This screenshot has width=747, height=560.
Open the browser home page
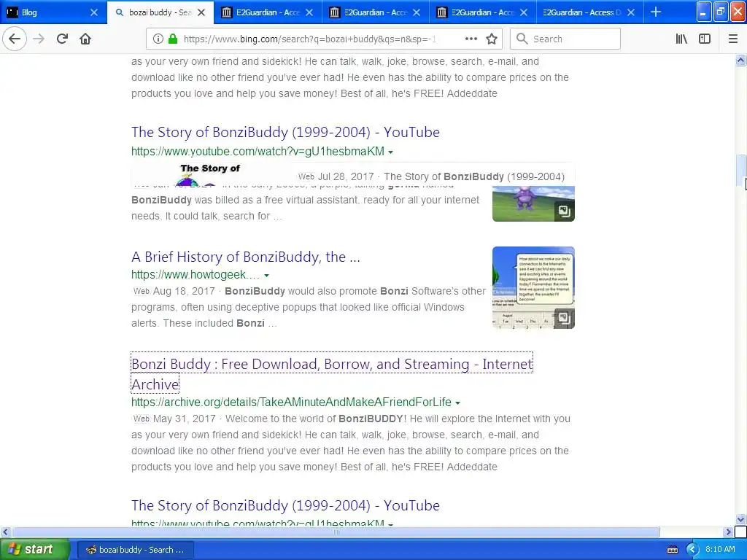coord(85,39)
